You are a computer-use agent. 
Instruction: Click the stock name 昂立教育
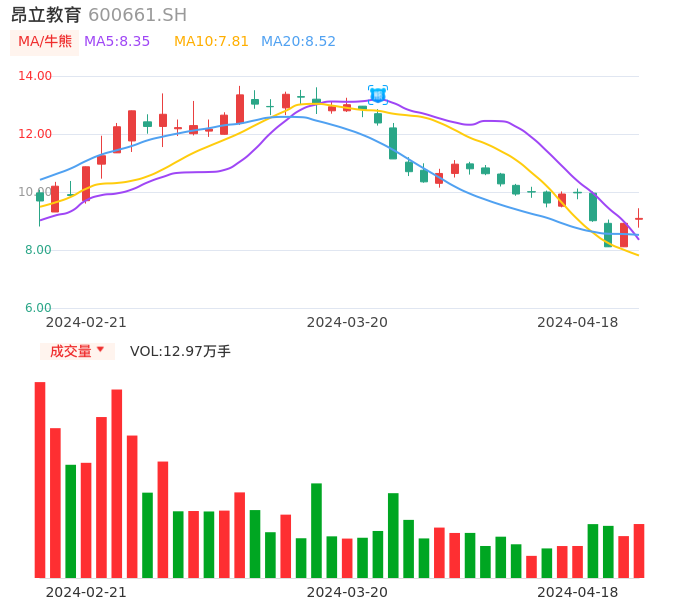46,15
